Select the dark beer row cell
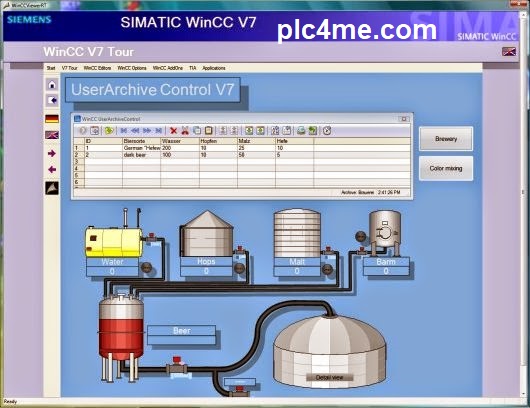This screenshot has width=530, height=408. (141, 155)
